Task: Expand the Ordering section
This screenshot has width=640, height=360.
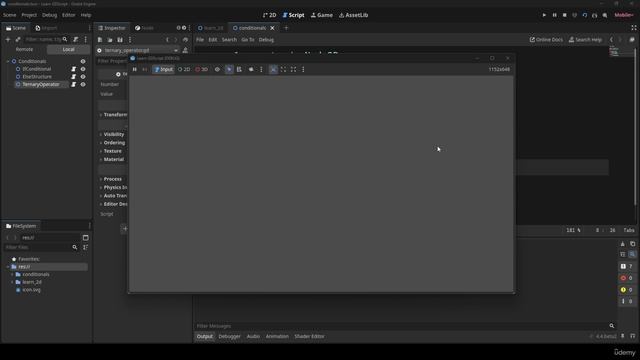Action: tap(114, 143)
